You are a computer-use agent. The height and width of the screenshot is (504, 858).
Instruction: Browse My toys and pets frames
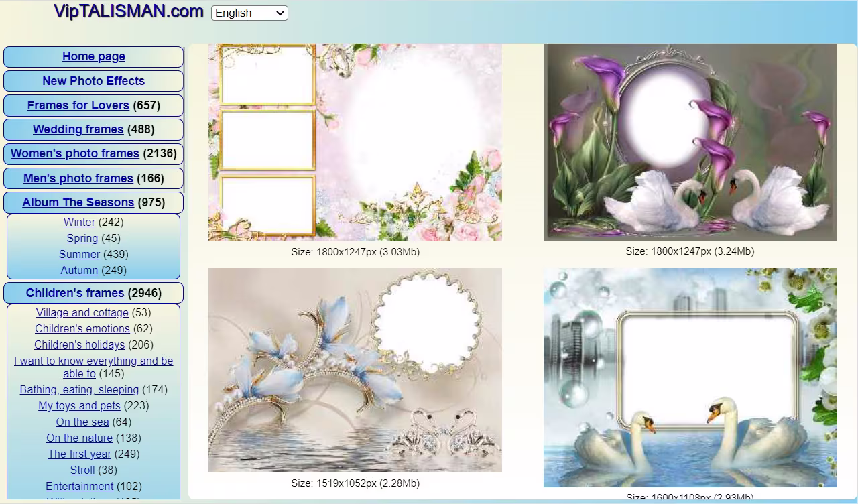(80, 405)
